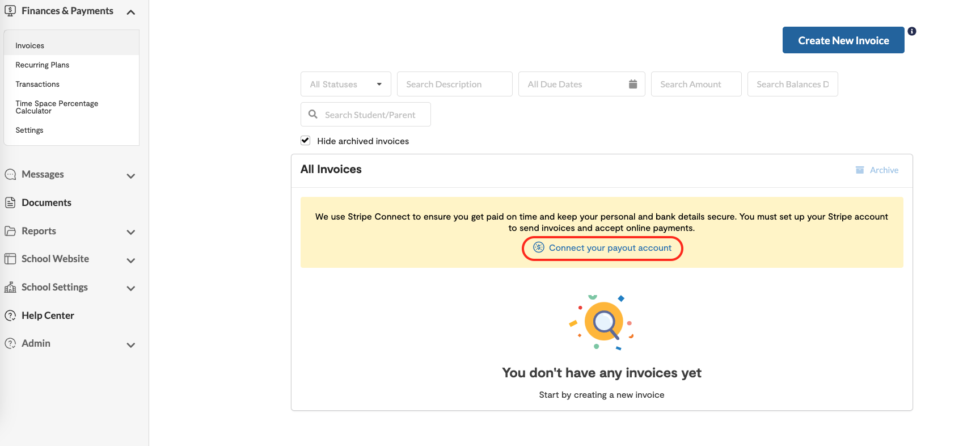
Task: Open Time Space Percentage Calculator
Action: 57,107
